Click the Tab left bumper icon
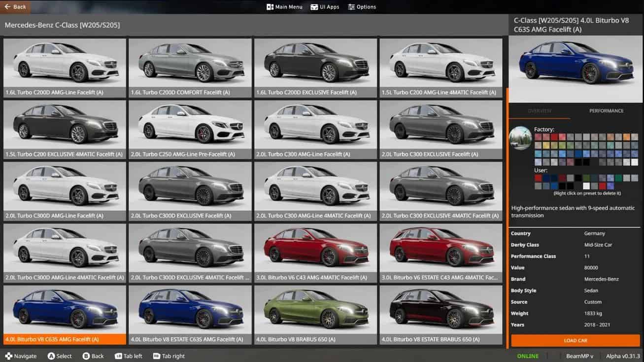644x362 pixels. [118, 356]
